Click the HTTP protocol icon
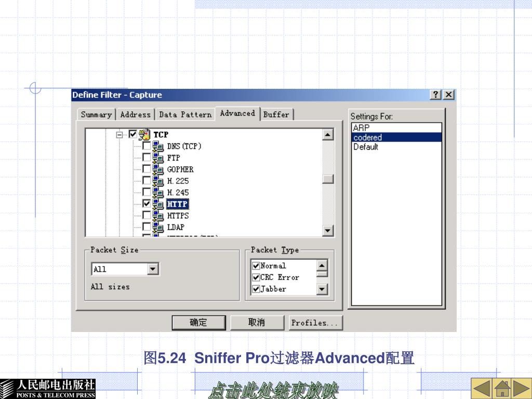532x399 pixels. point(158,204)
